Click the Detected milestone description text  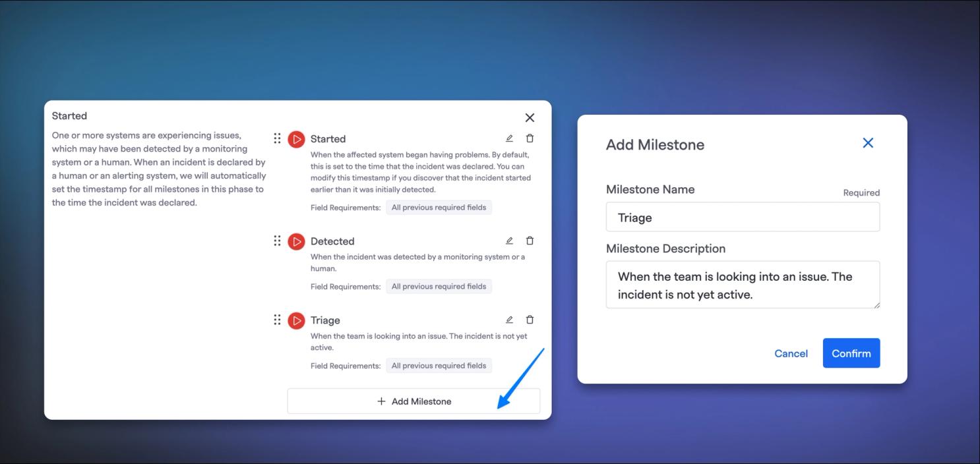pos(418,262)
